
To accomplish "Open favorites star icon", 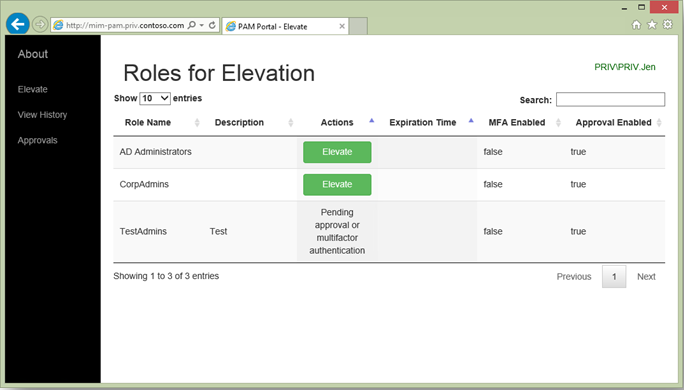I will [652, 25].
